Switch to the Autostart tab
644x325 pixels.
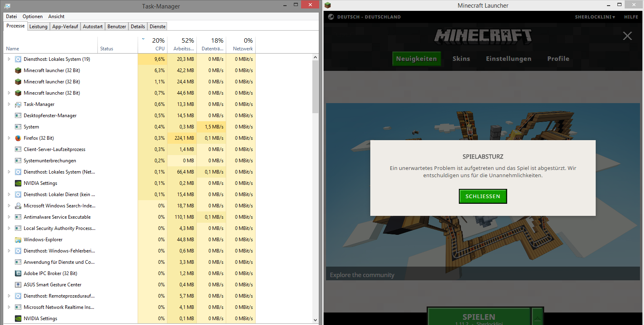(93, 27)
